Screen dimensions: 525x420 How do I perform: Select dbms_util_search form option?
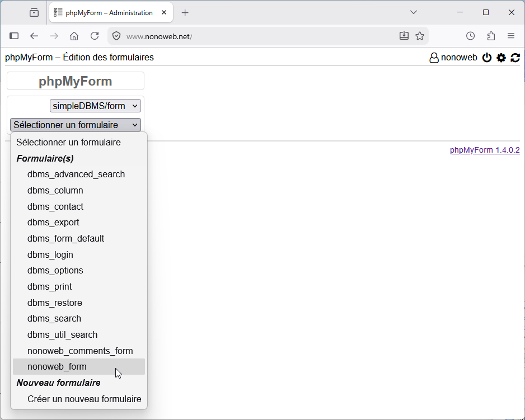point(79,334)
